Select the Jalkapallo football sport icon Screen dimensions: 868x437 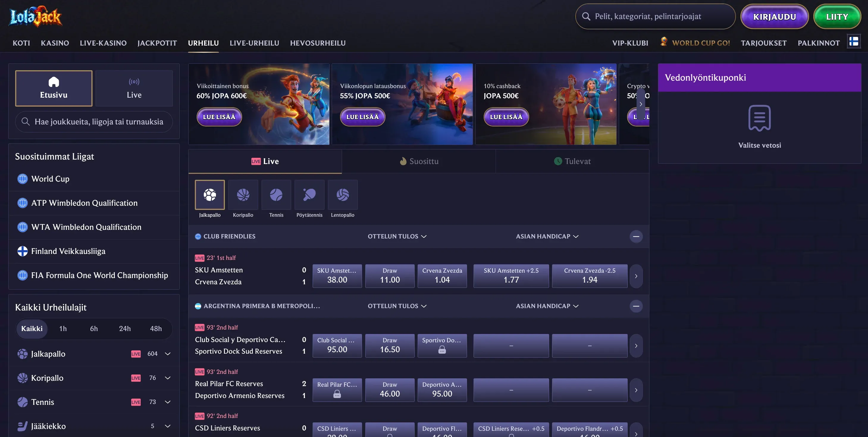[210, 195]
